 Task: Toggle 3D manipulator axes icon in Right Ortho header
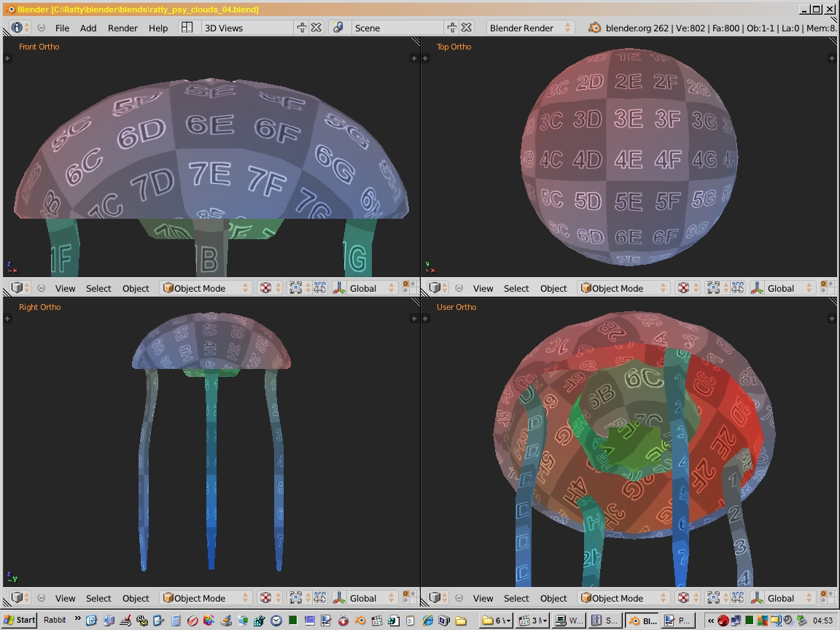[x=338, y=598]
